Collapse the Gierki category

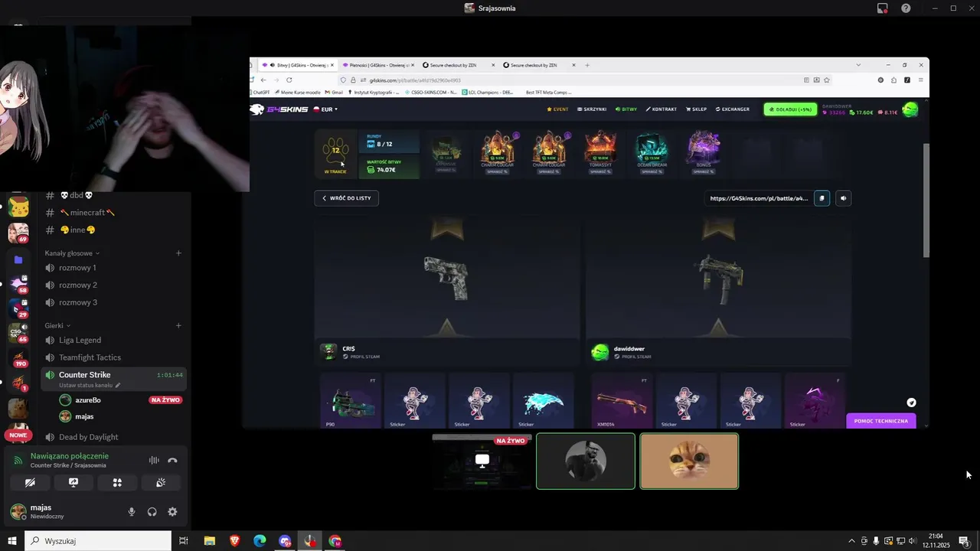(57, 325)
